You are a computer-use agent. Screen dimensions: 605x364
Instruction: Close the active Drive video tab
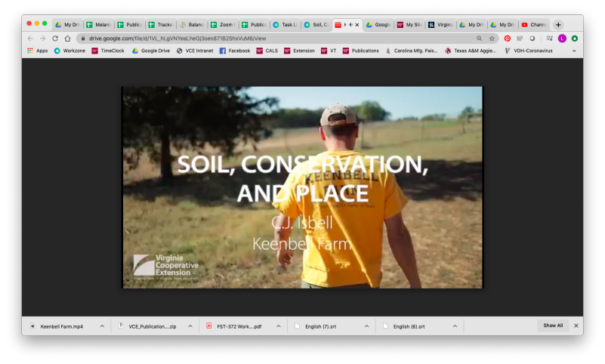[357, 25]
